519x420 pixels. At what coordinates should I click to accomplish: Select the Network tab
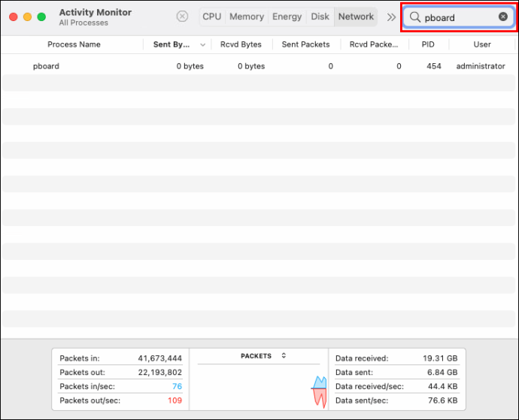(x=356, y=17)
